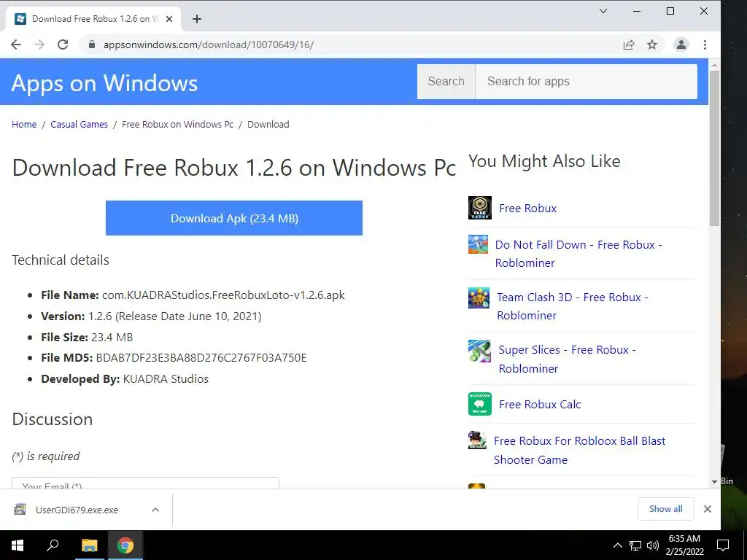
Task: Click the Download Apk (23.4 MB) button
Action: (234, 218)
